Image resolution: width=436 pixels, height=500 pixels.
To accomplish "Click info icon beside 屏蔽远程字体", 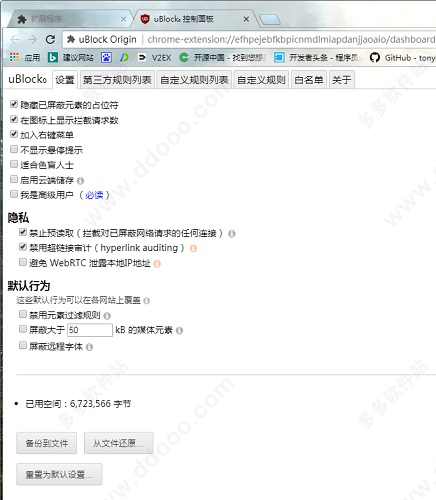I will coord(89,347).
